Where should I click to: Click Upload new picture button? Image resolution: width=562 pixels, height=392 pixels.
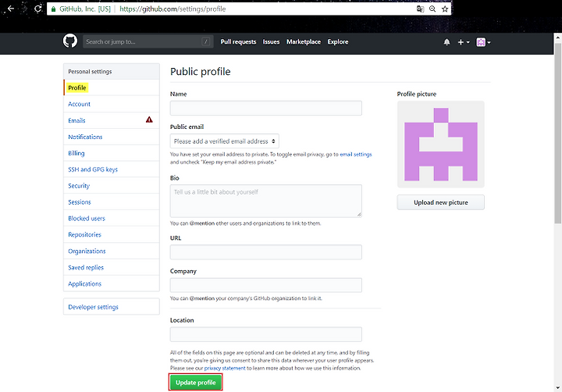[x=441, y=202]
